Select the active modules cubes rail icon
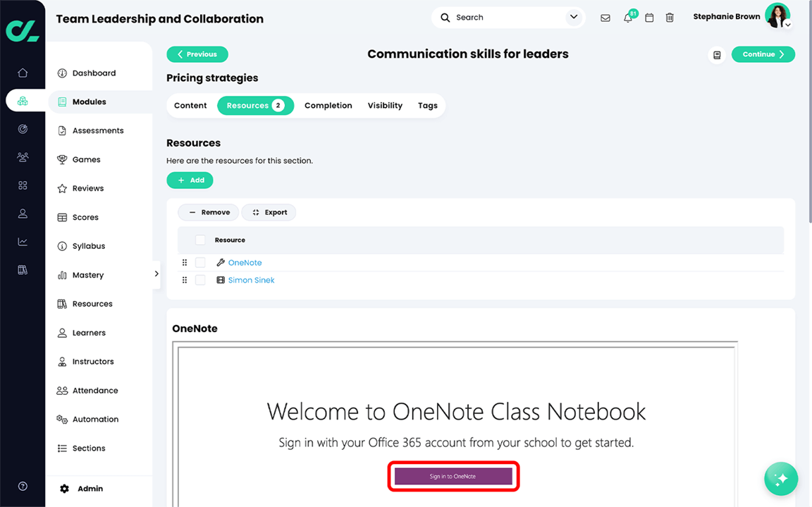The image size is (812, 507). click(23, 101)
